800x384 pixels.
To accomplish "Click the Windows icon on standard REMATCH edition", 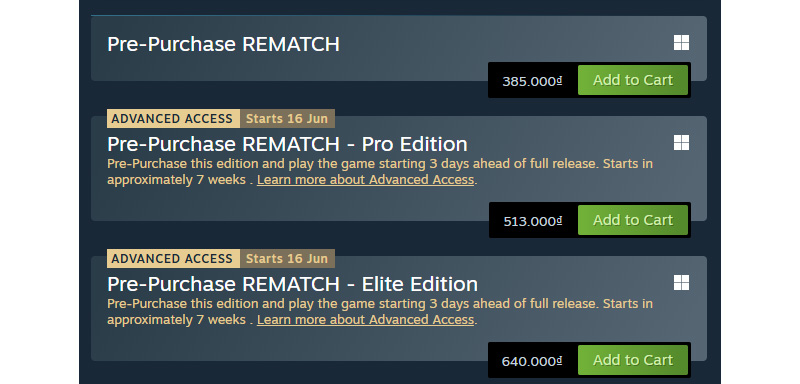I will click(681, 43).
